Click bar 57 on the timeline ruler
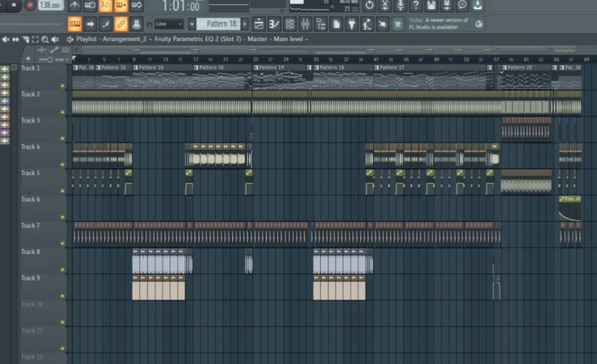Screen dimensions: 597x364 497,60
